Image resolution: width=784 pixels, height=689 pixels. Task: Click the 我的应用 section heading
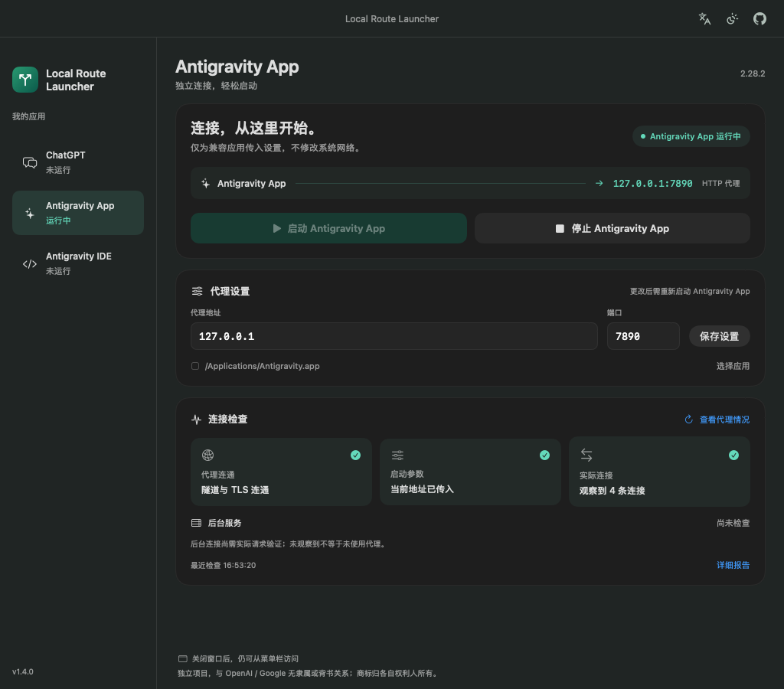[28, 116]
